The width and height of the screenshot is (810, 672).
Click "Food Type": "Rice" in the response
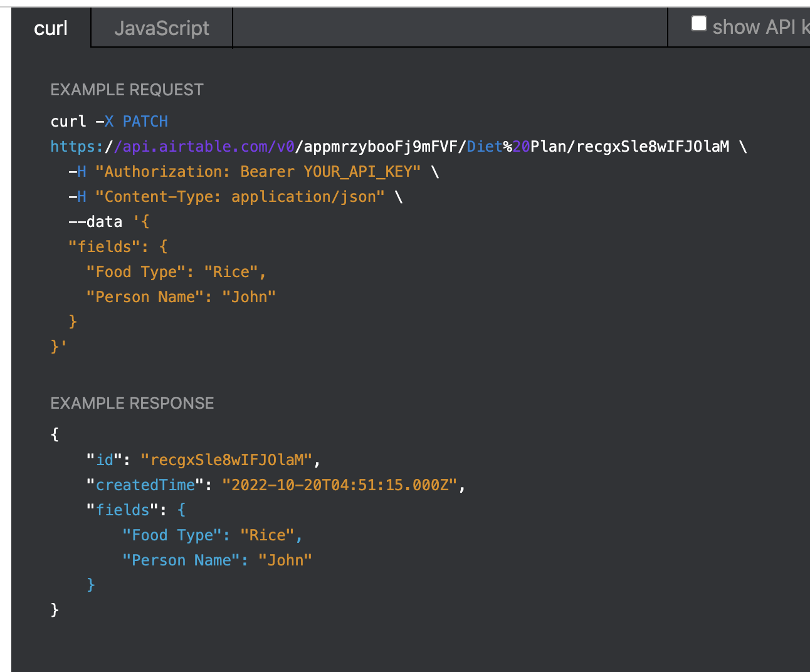pos(213,535)
